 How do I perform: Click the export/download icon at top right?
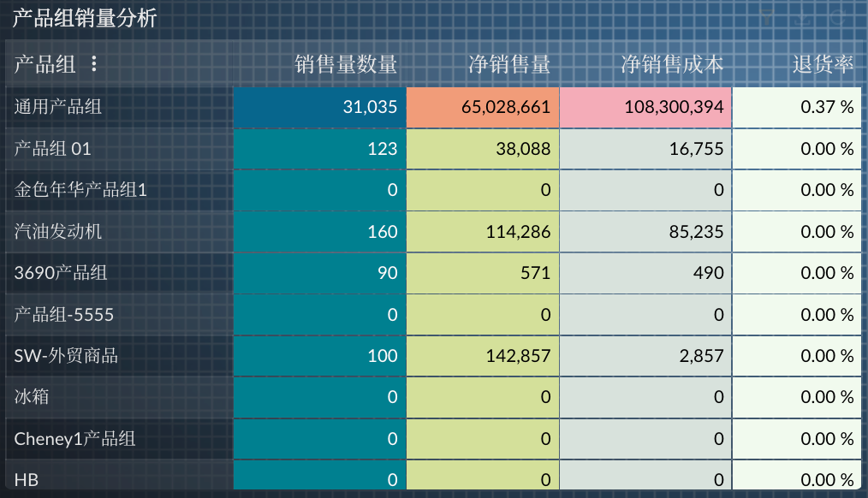point(802,17)
